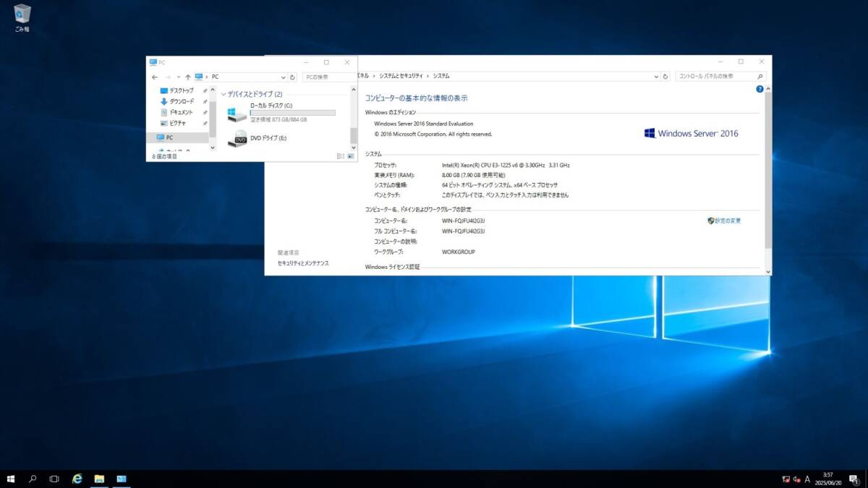Go back in the PC Explorer window

coord(155,77)
